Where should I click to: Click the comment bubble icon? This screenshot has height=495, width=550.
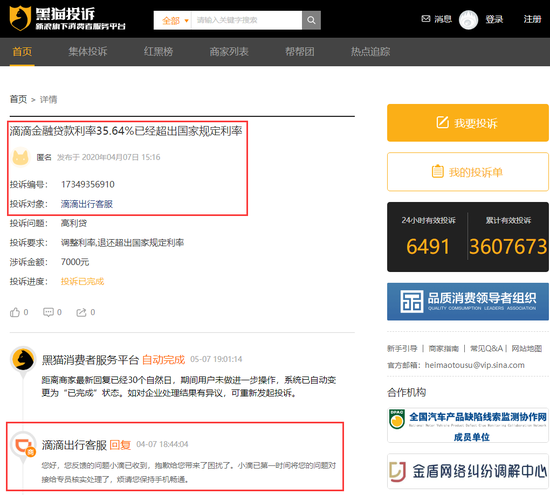[48, 312]
